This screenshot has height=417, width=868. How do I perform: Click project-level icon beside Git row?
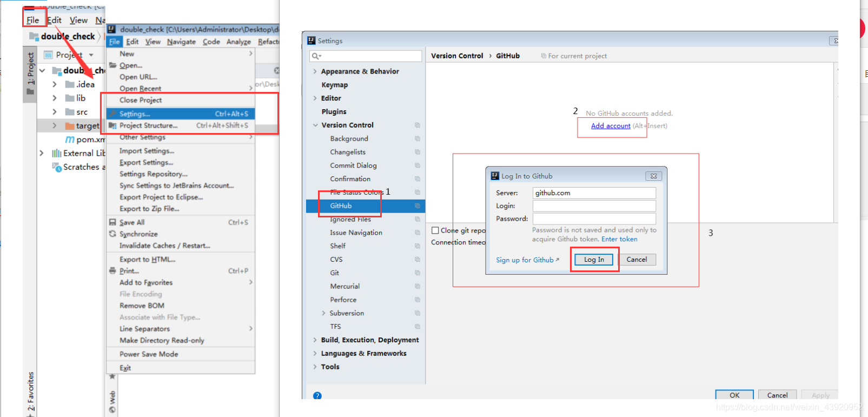(x=418, y=273)
